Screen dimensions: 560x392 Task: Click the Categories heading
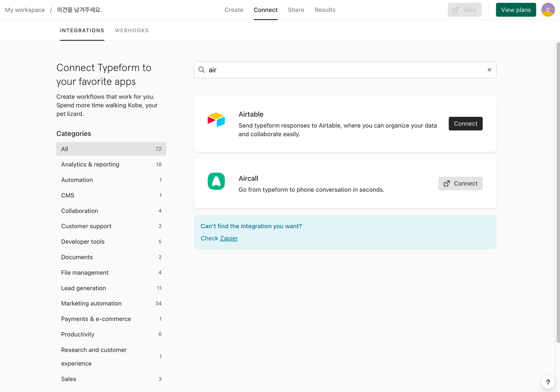(74, 133)
